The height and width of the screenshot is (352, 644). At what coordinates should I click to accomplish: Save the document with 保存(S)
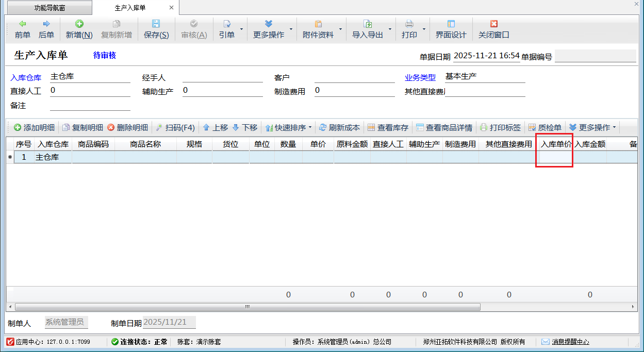pyautogui.click(x=156, y=29)
